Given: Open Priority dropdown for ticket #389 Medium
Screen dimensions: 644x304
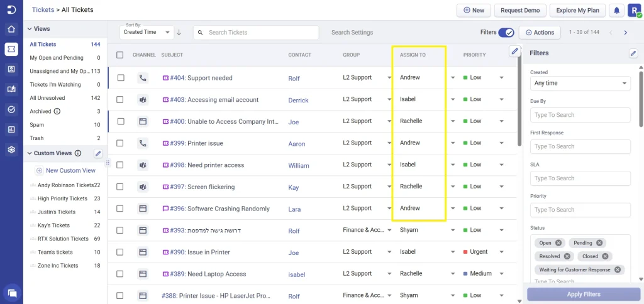Looking at the screenshot, I should coord(501,274).
